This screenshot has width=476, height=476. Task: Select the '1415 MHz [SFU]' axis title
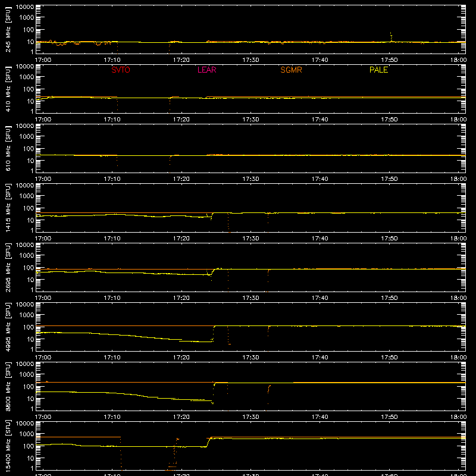tap(8, 208)
